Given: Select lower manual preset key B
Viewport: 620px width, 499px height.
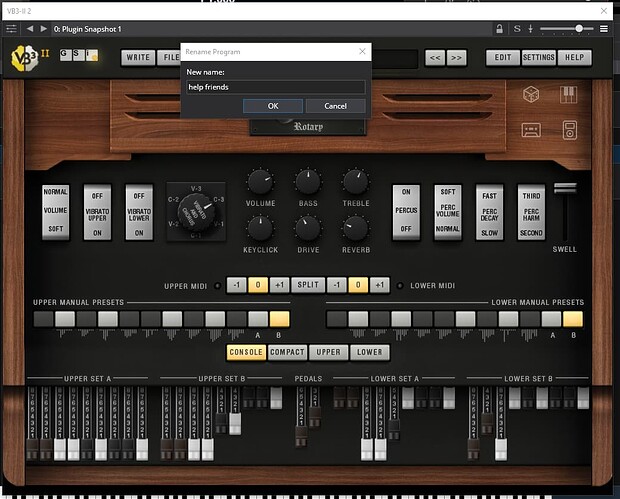Looking at the screenshot, I should (573, 319).
